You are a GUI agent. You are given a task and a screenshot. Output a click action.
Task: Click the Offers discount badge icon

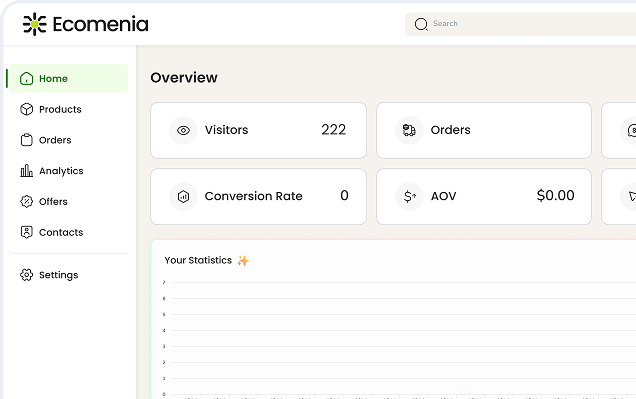tap(26, 202)
